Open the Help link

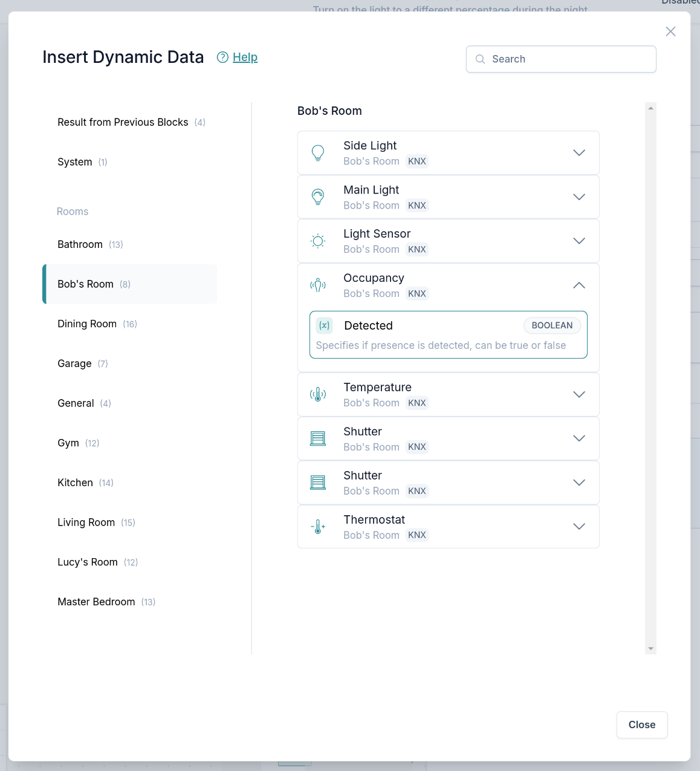[x=245, y=57]
